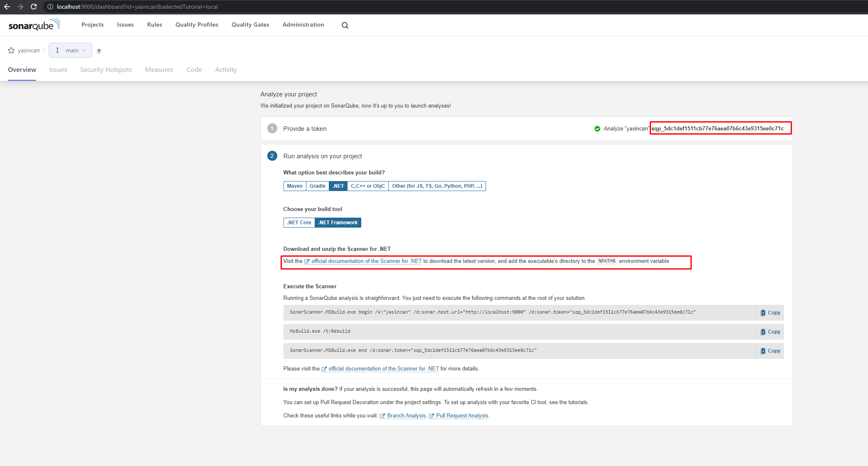The width and height of the screenshot is (868, 466).
Task: Click the generated sqp_ token text
Action: 718,128
